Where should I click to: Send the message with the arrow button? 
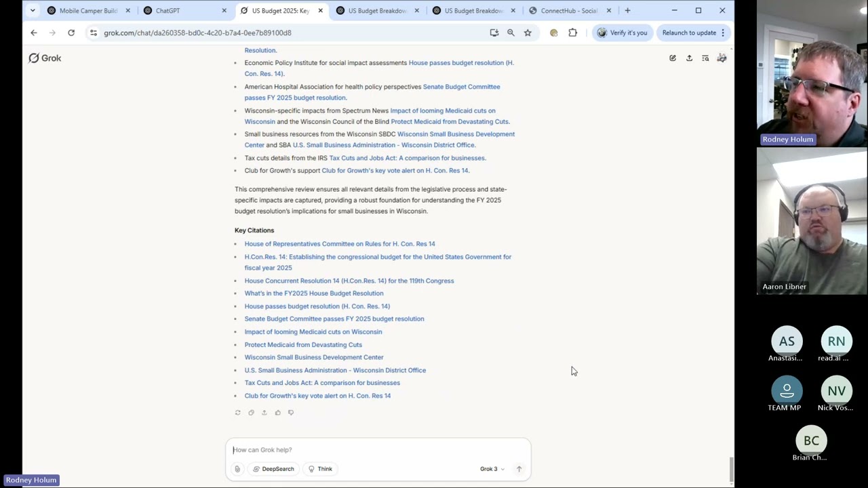point(519,469)
